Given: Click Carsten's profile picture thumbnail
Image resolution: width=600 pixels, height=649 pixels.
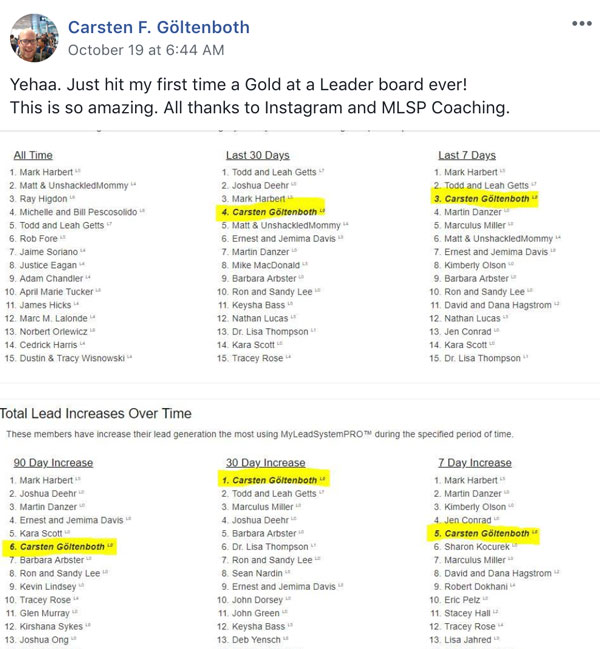Looking at the screenshot, I should coord(34,38).
